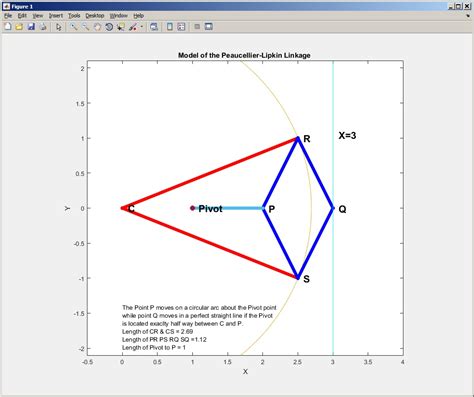Click the blue link between P and R

281,173
